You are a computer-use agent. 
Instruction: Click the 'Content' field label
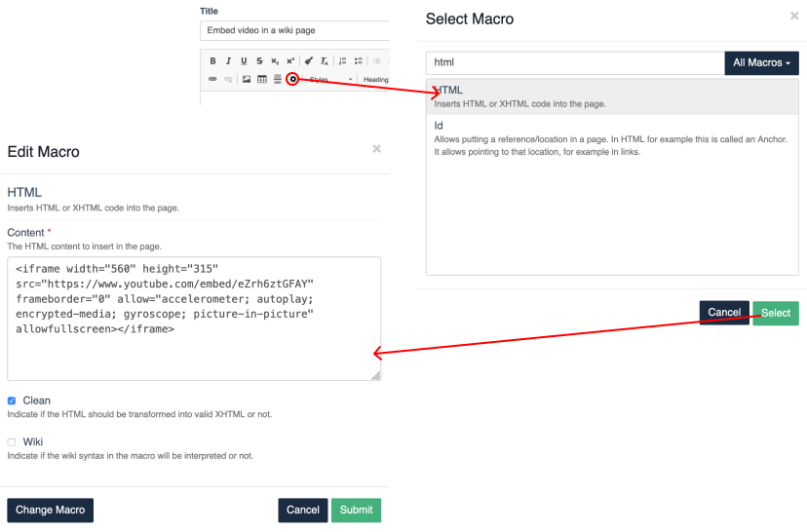pyautogui.click(x=25, y=233)
